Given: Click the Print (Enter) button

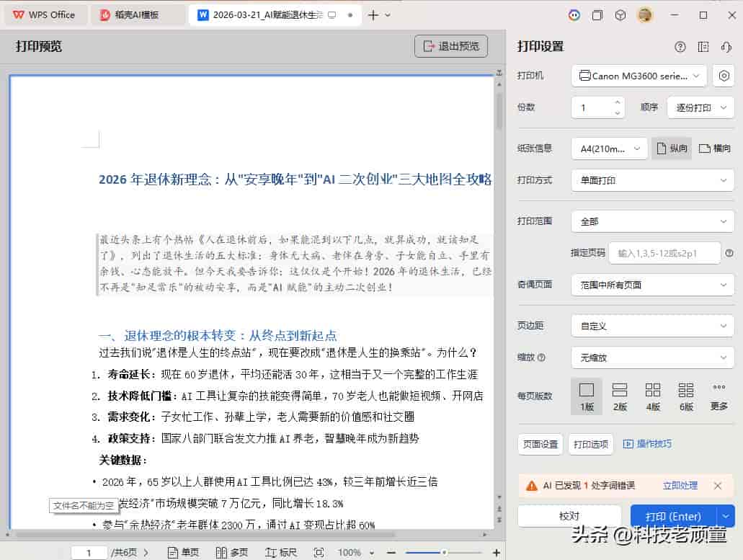Looking at the screenshot, I should pos(673,517).
